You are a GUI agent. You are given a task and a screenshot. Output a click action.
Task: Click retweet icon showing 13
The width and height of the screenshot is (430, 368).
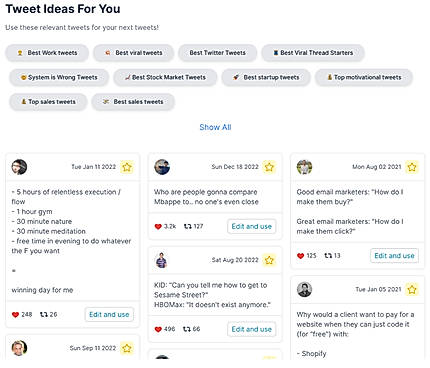pos(328,256)
